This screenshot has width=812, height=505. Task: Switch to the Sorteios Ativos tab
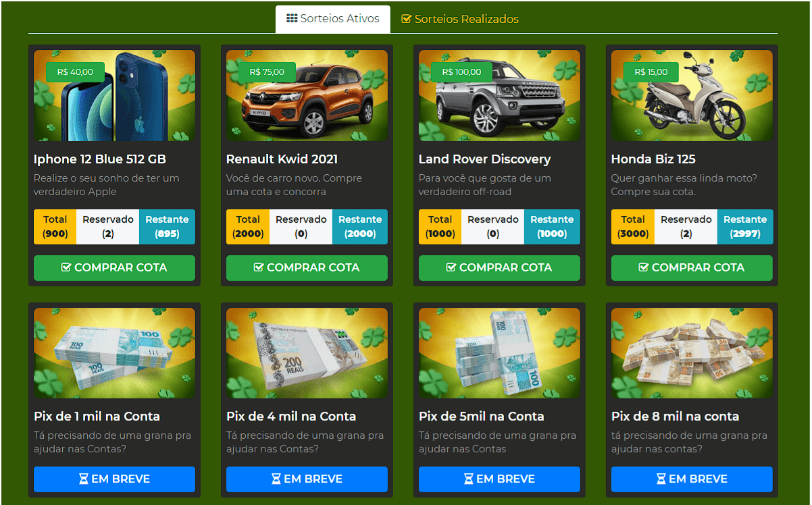tap(333, 19)
